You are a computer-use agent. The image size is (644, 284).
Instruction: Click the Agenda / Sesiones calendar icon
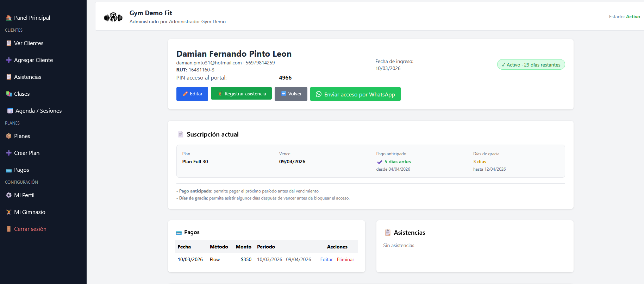(10, 111)
